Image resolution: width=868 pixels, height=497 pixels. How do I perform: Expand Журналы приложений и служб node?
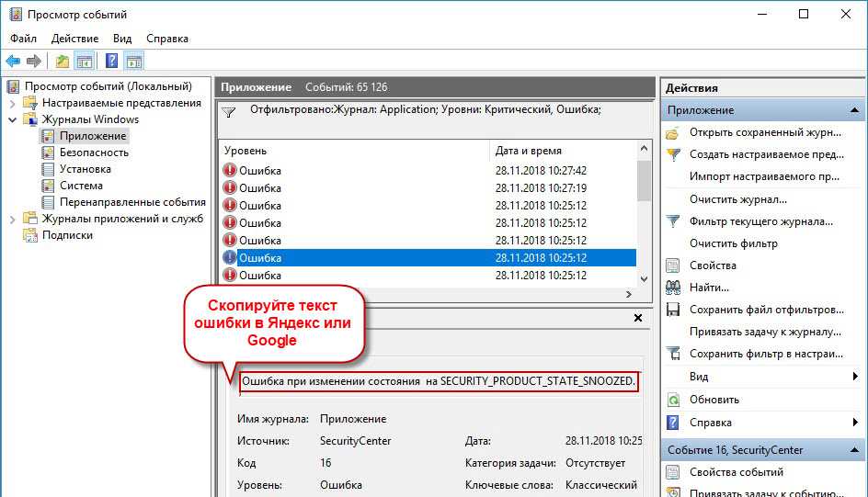pyautogui.click(x=12, y=219)
